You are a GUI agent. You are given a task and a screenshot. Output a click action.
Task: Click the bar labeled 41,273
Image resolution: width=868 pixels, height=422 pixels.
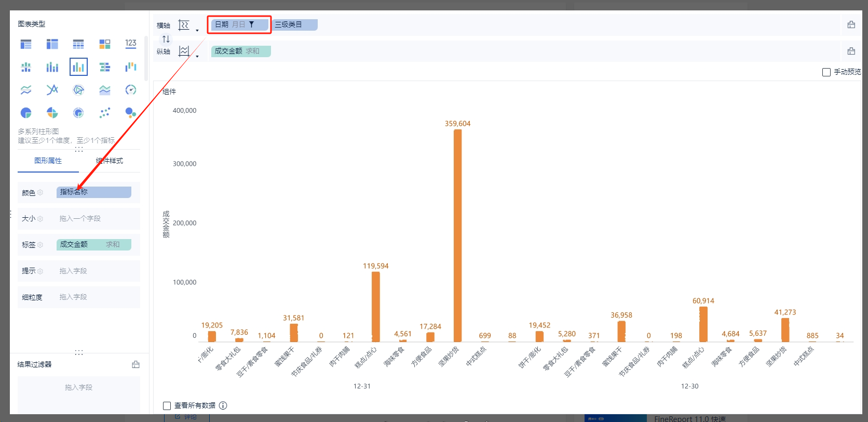pos(785,329)
